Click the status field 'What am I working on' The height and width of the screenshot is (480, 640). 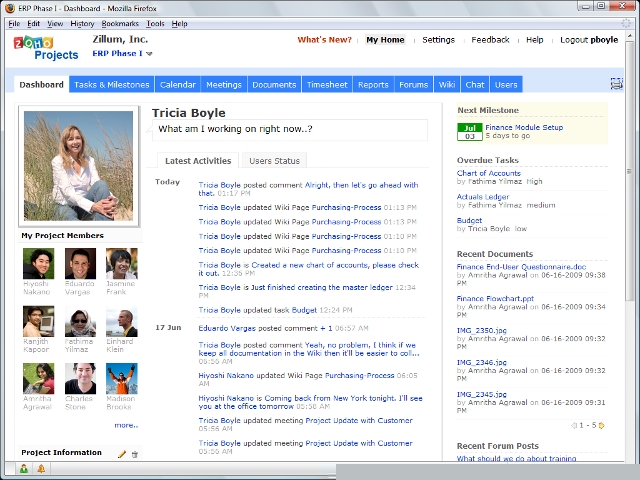tap(289, 130)
